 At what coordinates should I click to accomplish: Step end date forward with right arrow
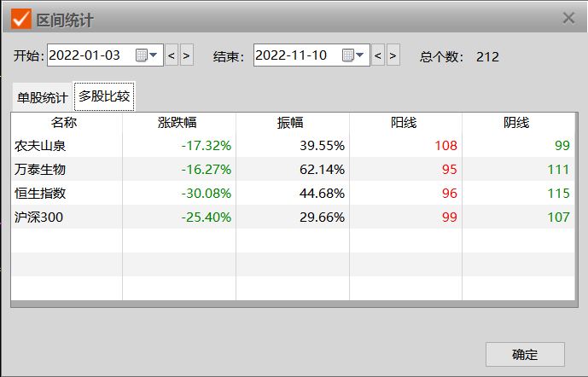393,56
